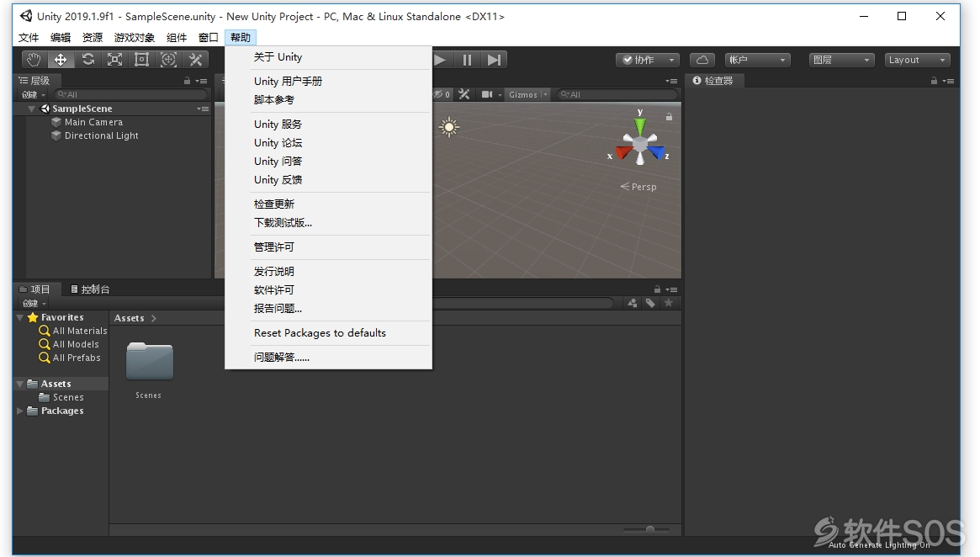Click save search star icon
Screen dimensions: 980x557
(x=669, y=303)
